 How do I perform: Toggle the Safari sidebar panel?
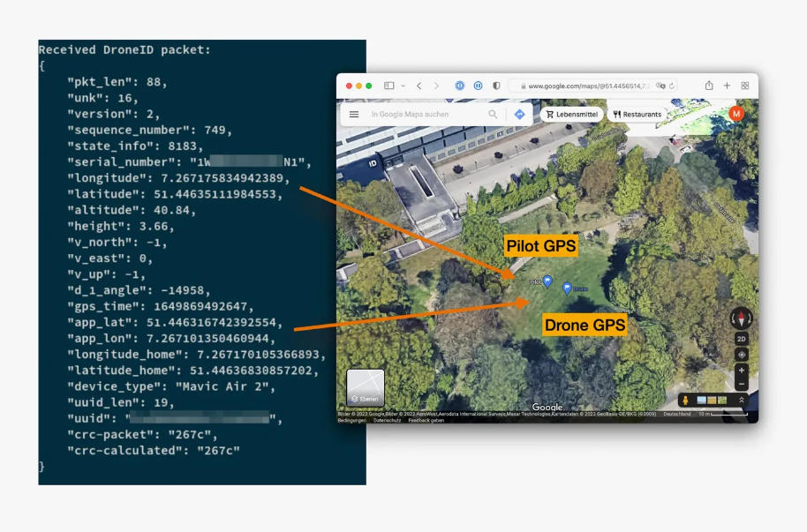pyautogui.click(x=388, y=86)
